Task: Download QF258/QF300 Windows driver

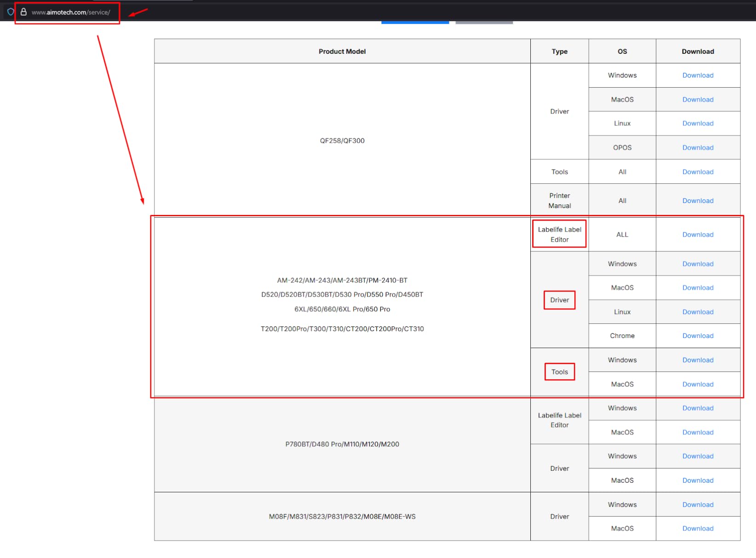Action: pyautogui.click(x=697, y=75)
